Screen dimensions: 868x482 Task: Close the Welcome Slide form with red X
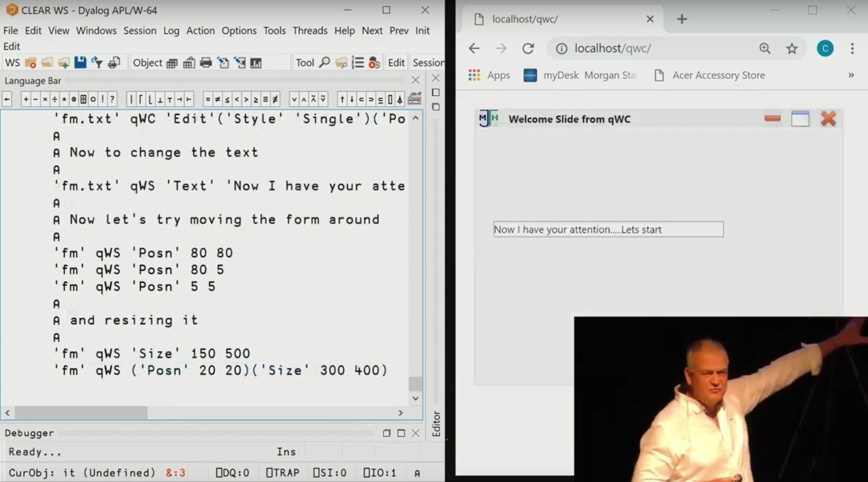point(828,118)
